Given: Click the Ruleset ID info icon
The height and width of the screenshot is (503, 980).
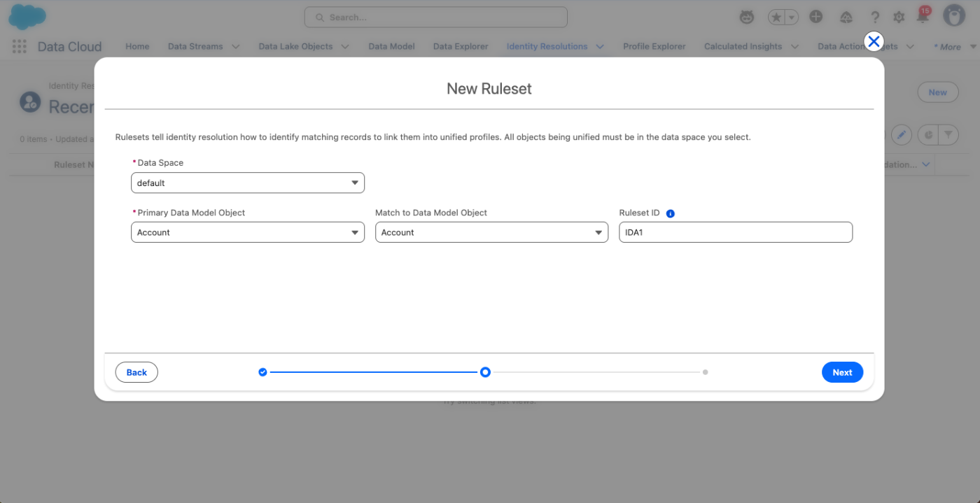Looking at the screenshot, I should [670, 213].
